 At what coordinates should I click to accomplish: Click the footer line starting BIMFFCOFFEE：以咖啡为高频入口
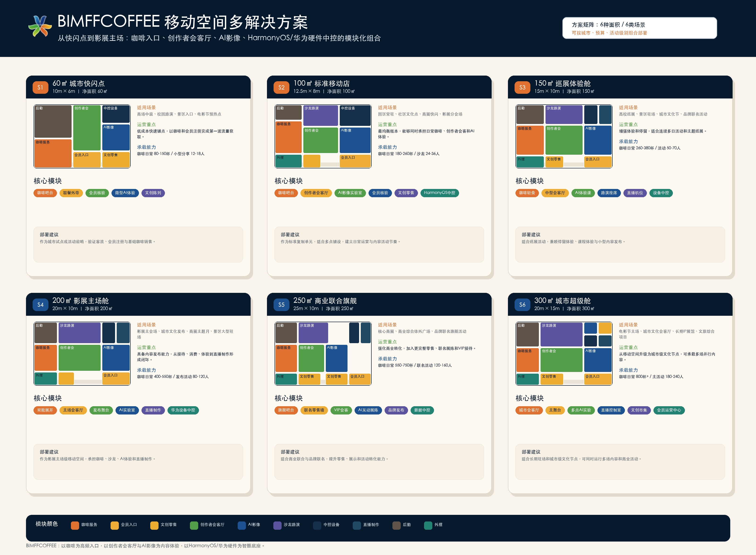point(146,546)
